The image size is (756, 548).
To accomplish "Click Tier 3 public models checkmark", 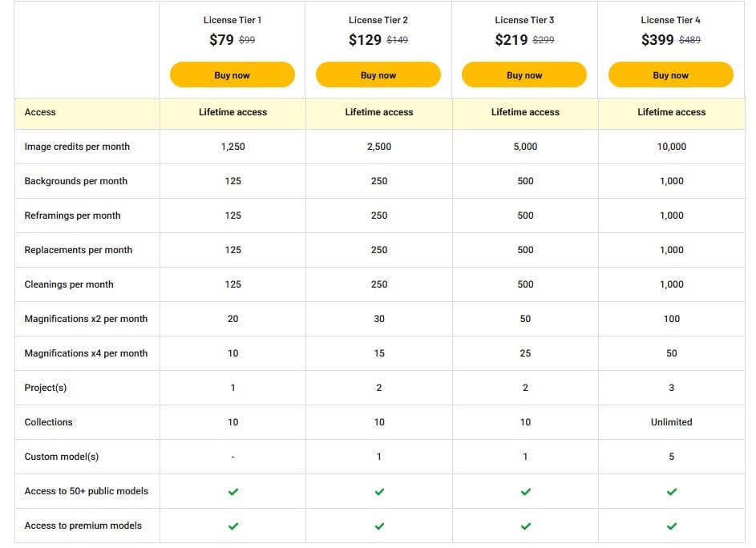I will 526,492.
